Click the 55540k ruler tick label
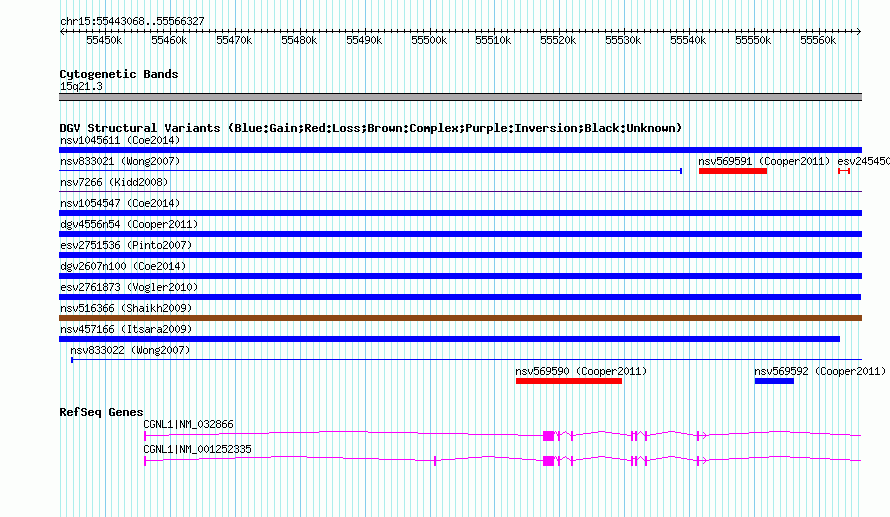The width and height of the screenshot is (890, 517). point(688,40)
